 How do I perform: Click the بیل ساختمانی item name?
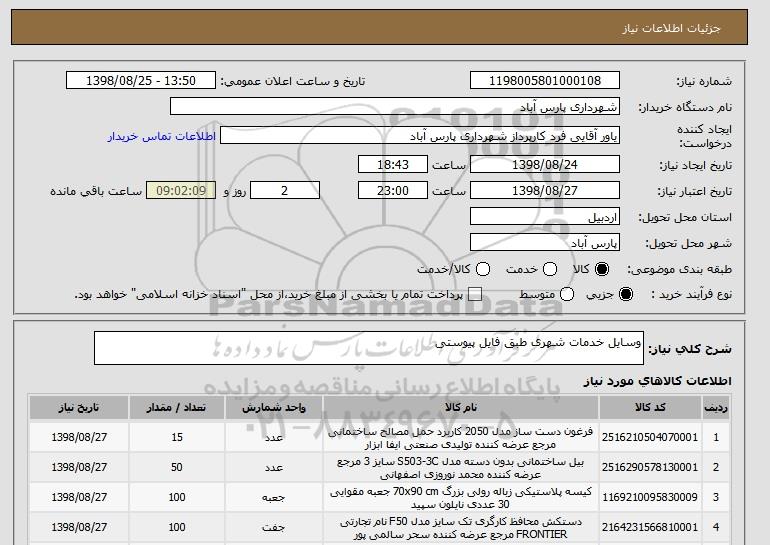[461, 468]
